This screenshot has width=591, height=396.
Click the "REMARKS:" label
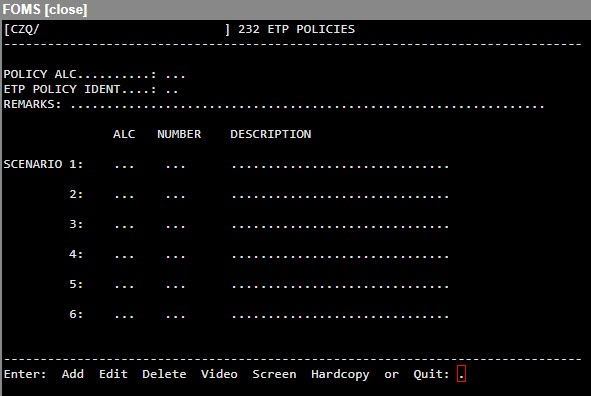(32, 104)
